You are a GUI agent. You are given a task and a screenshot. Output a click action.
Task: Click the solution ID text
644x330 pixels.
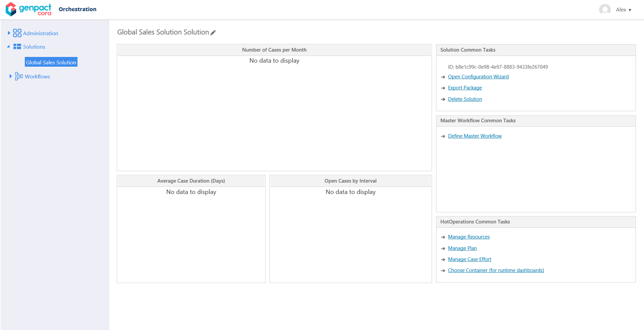coord(498,67)
